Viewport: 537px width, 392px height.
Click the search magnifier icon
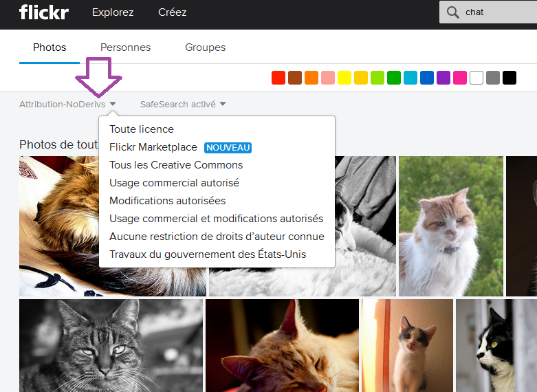tap(452, 12)
